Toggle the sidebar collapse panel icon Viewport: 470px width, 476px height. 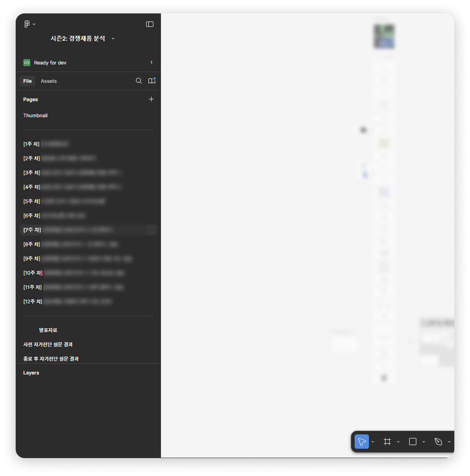coord(150,24)
